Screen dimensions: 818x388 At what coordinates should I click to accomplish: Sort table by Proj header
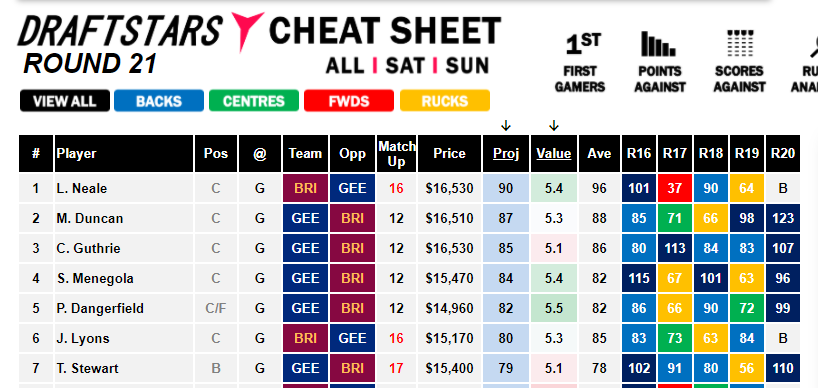click(x=506, y=154)
